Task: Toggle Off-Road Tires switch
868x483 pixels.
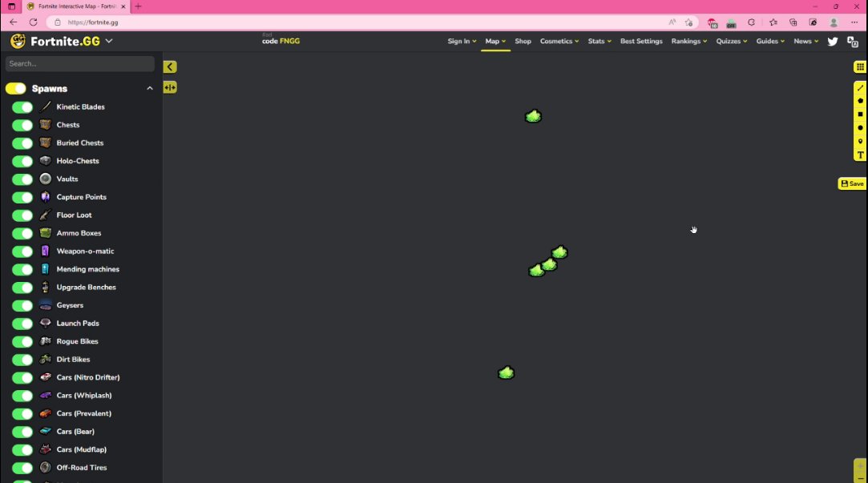Action: pos(22,468)
